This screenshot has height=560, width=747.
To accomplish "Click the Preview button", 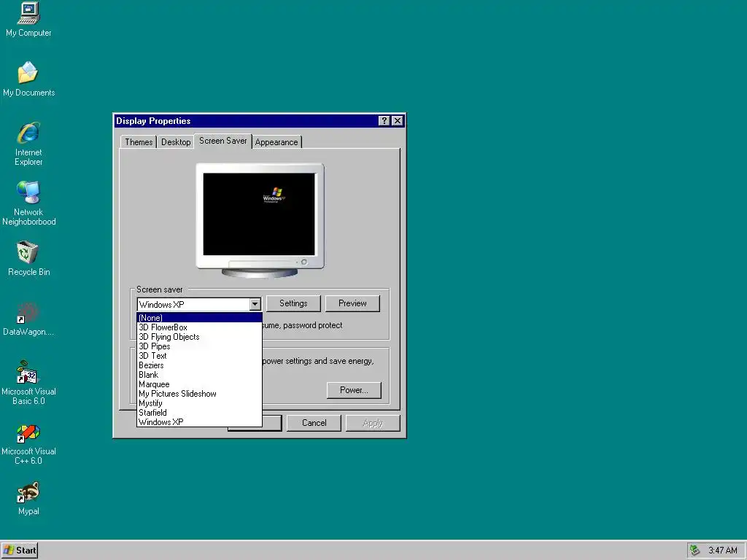I will pyautogui.click(x=352, y=303).
